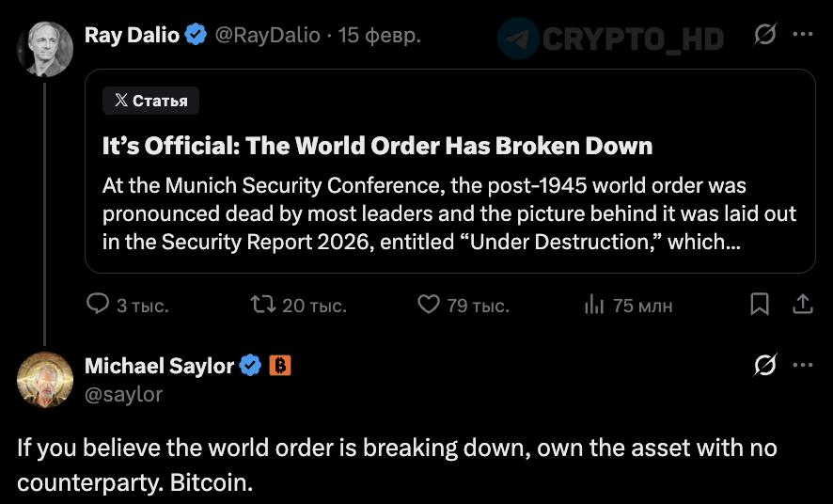Share Ray Dalio's post via share icon
Screen dimensions: 833x504
click(x=803, y=305)
